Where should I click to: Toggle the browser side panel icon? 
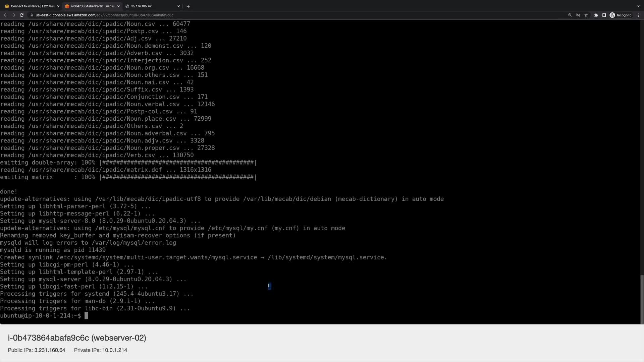604,15
